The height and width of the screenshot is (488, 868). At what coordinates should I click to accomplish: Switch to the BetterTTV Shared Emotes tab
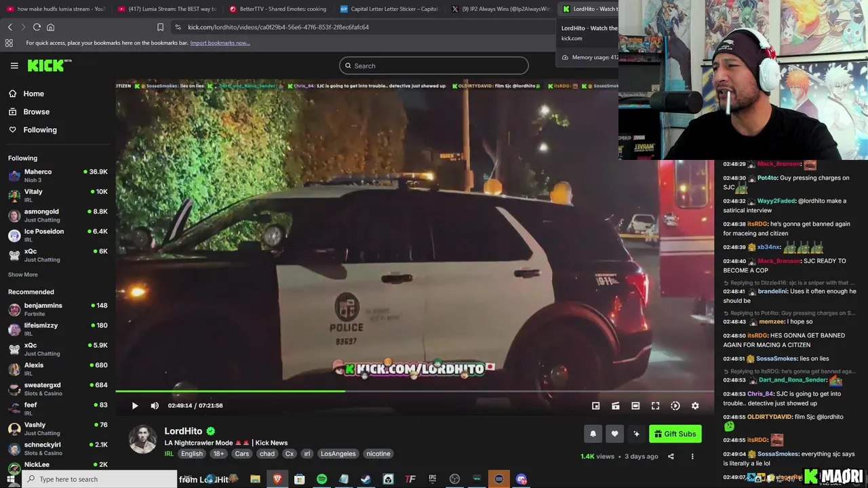point(277,9)
